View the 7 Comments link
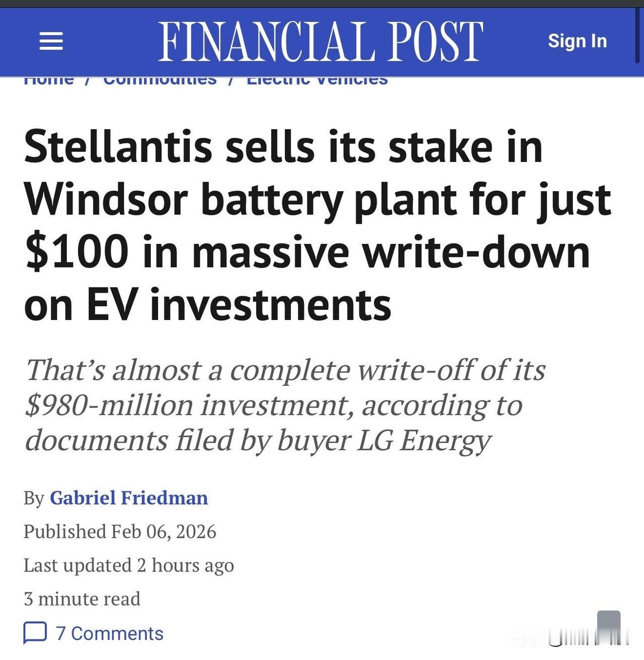 (109, 633)
